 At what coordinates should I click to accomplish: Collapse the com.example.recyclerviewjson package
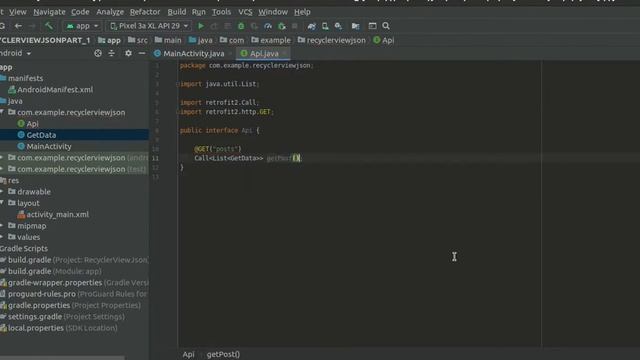[x=2, y=112]
